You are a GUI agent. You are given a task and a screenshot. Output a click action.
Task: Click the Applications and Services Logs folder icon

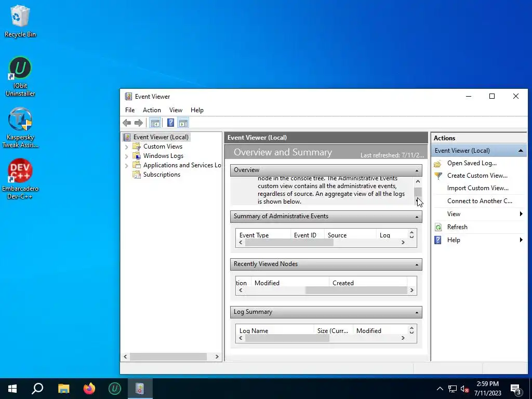pyautogui.click(x=137, y=165)
